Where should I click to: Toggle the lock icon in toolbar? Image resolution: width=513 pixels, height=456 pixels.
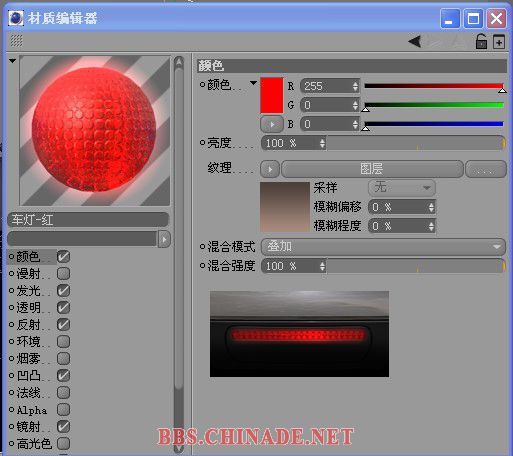click(x=481, y=42)
